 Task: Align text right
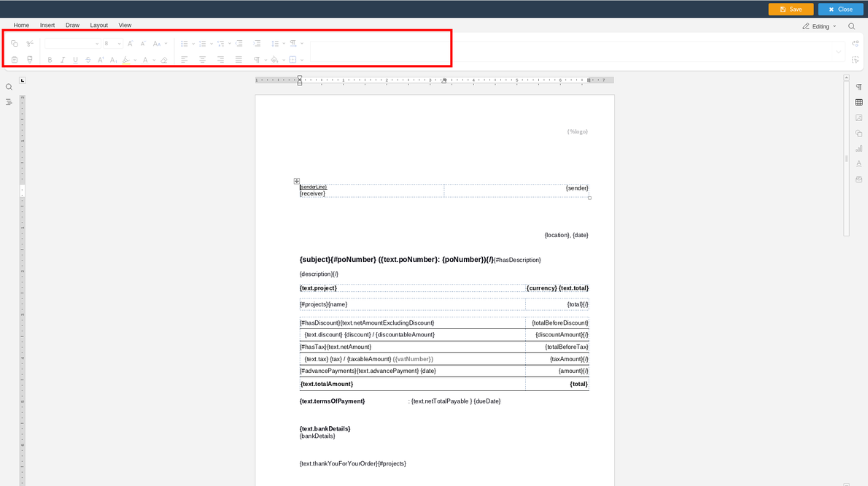[220, 60]
